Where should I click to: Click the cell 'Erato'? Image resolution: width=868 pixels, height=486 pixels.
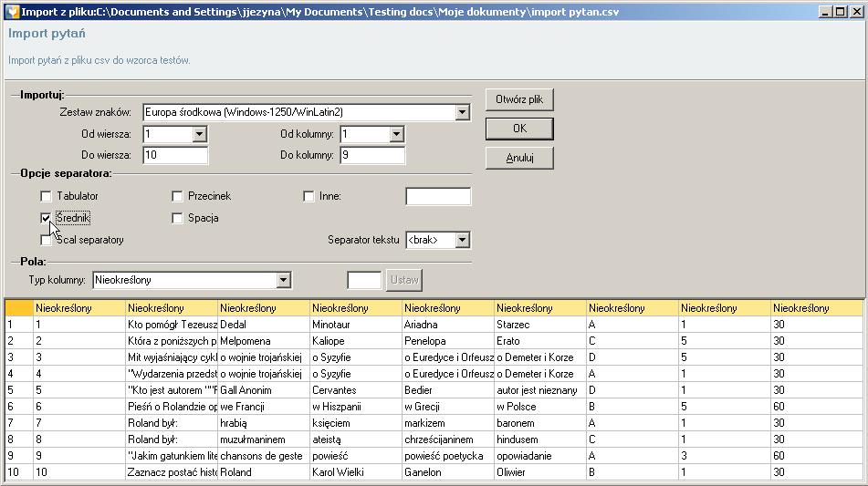(x=540, y=341)
